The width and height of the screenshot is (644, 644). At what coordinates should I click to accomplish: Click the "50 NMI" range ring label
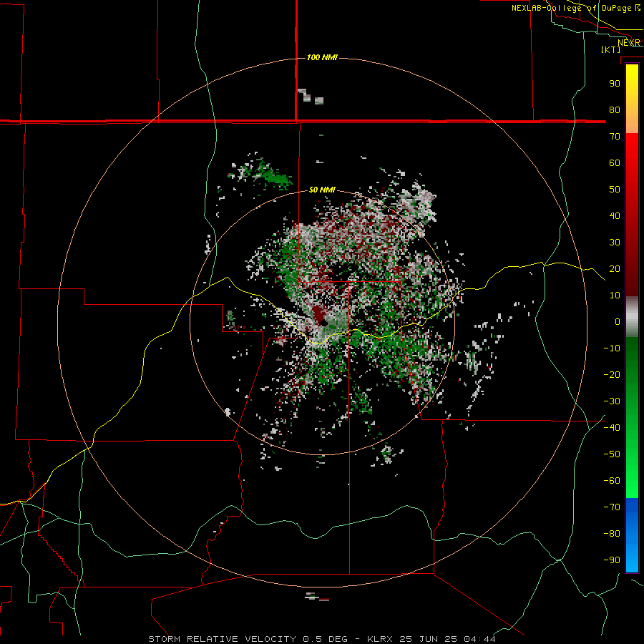[322, 190]
